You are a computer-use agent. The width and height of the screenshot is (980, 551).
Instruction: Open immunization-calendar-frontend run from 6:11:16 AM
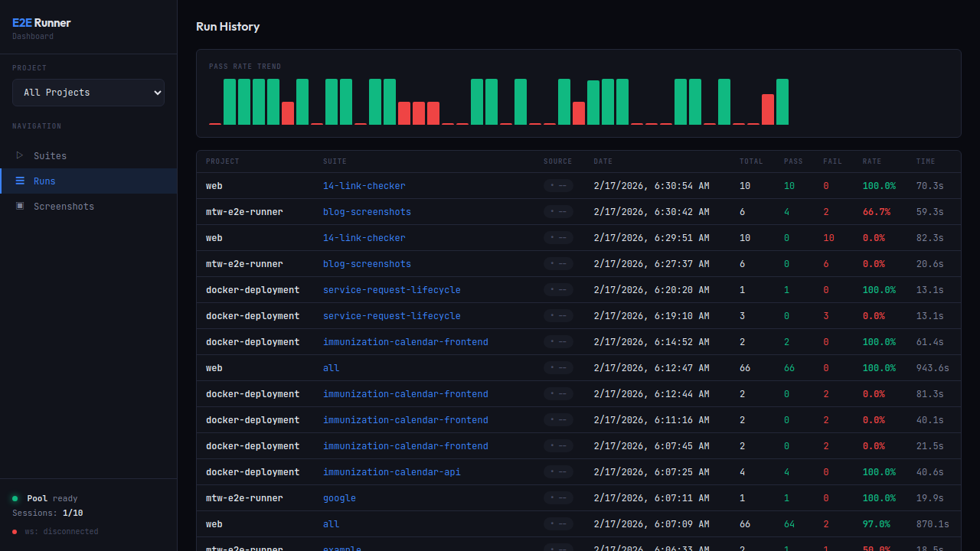[406, 420]
